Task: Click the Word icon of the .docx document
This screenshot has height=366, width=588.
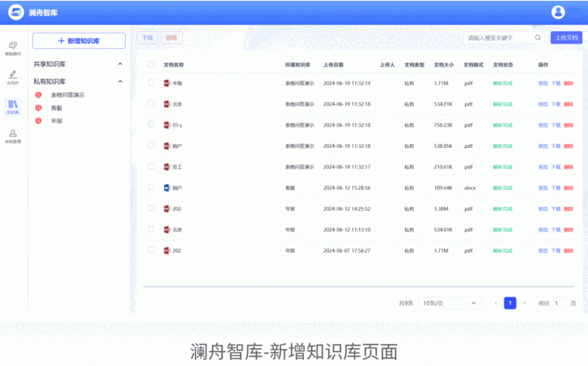Action: click(167, 188)
